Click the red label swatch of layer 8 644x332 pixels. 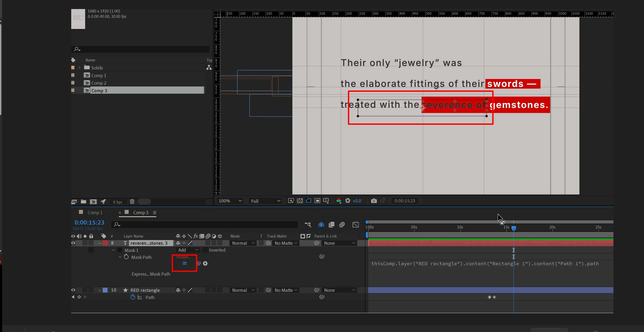click(x=105, y=243)
